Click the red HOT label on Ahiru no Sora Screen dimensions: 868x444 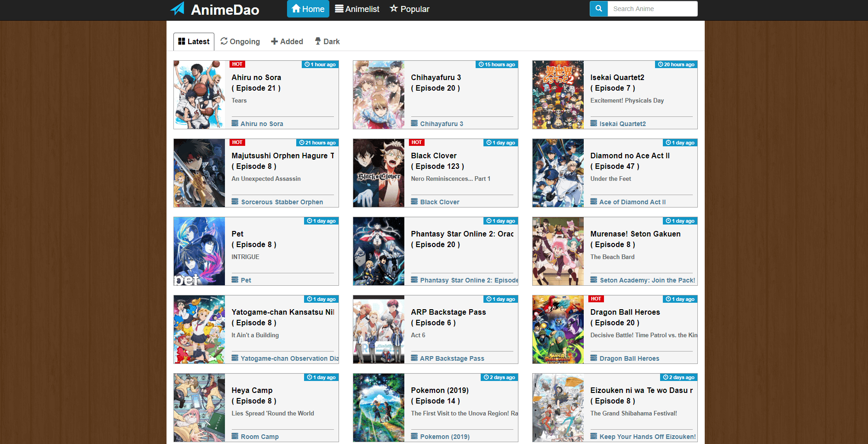pyautogui.click(x=237, y=64)
